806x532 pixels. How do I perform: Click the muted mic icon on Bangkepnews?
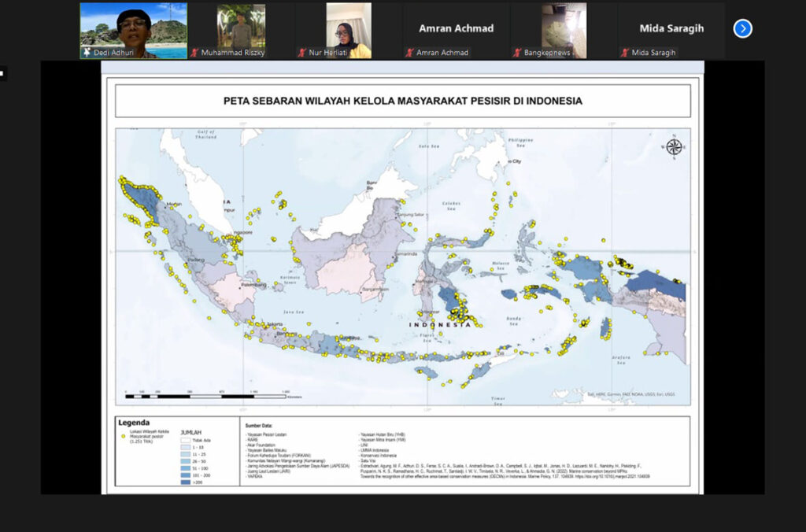coord(518,53)
